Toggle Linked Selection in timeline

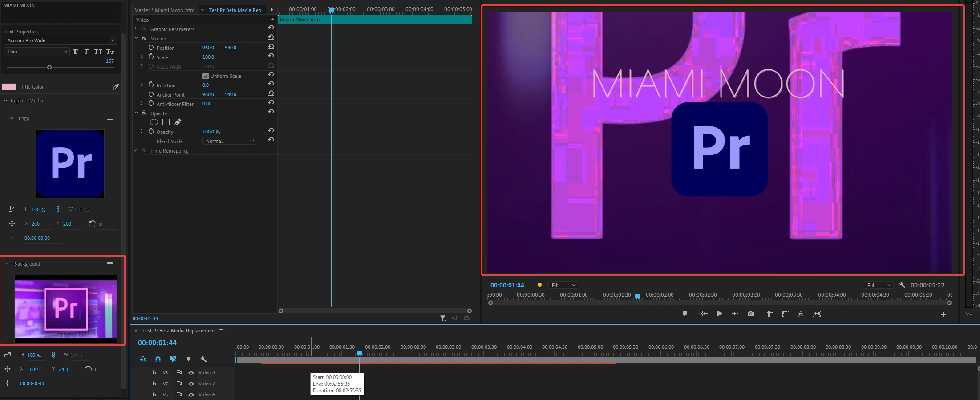(x=173, y=359)
